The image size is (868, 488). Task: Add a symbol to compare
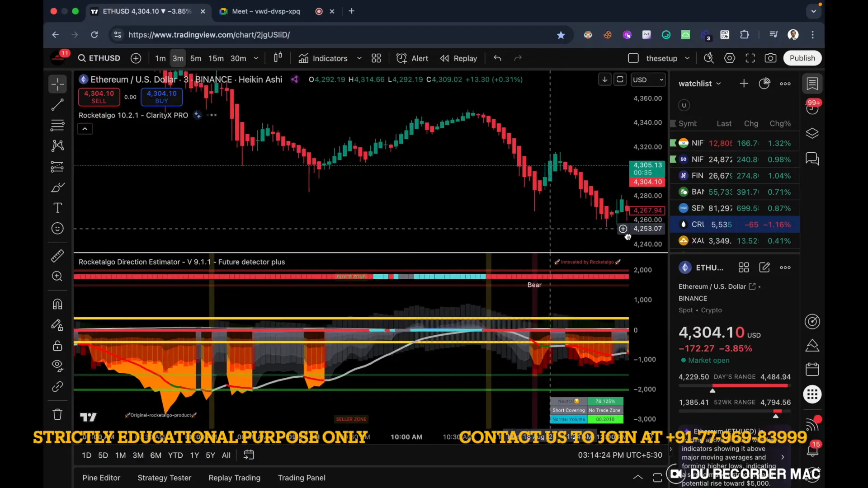136,58
